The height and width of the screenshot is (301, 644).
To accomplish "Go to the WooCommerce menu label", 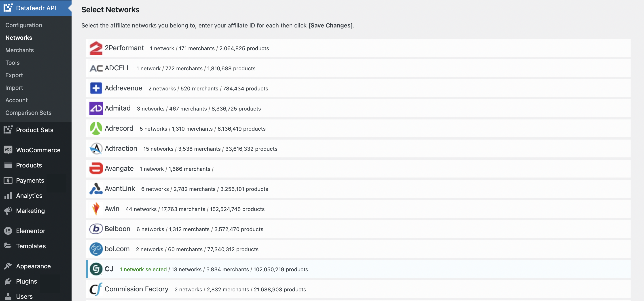I will (x=38, y=150).
